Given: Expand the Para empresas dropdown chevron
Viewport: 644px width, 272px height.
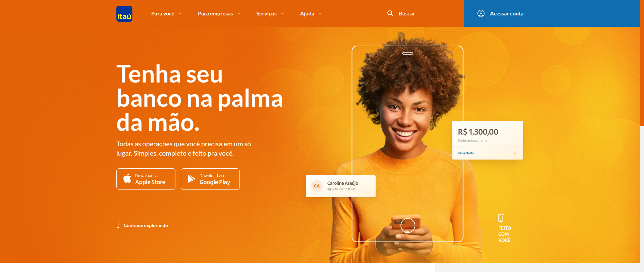Looking at the screenshot, I should coord(239,14).
